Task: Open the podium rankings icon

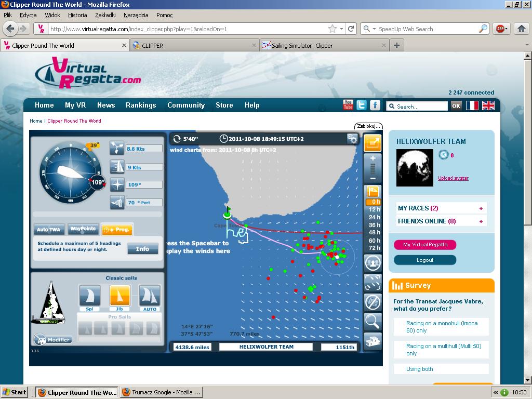Action: 373,341
